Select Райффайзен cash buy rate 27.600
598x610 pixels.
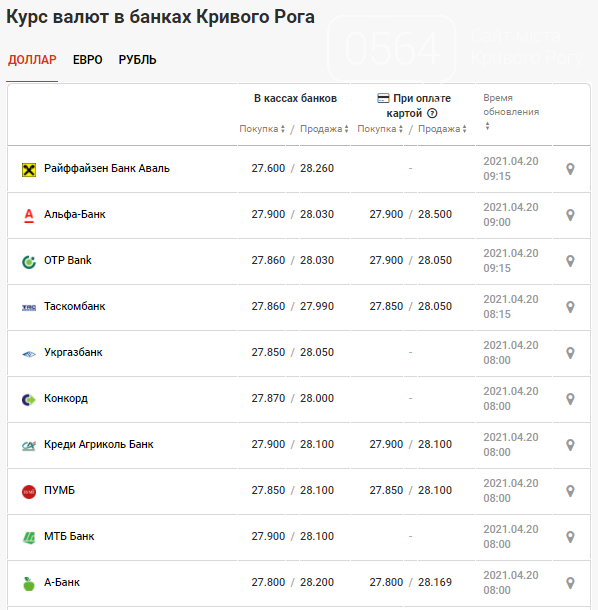click(268, 168)
